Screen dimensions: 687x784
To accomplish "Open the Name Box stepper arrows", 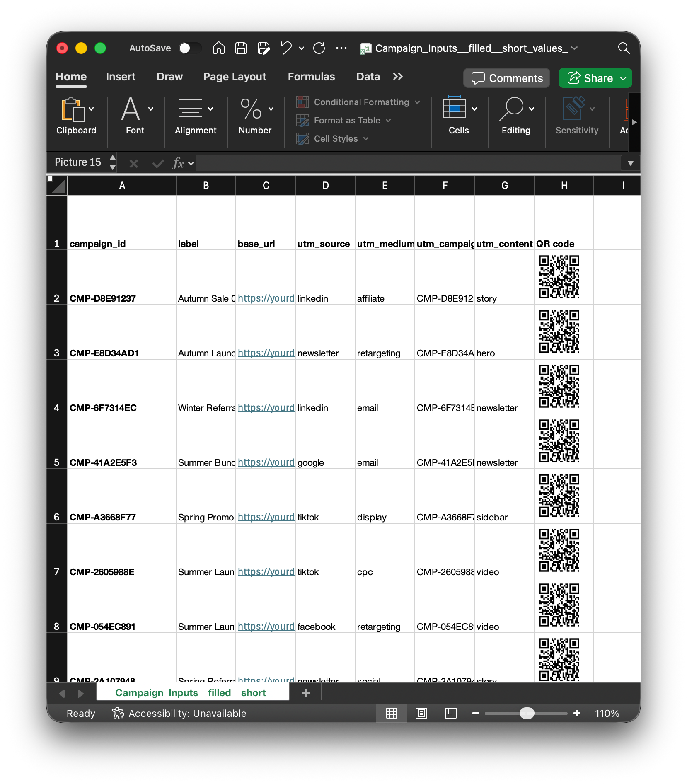I will click(x=113, y=162).
